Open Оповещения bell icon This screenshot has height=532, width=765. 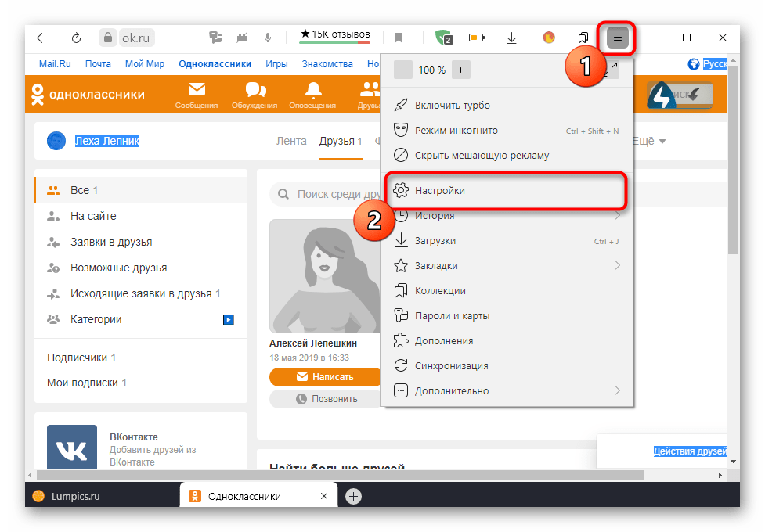click(312, 94)
